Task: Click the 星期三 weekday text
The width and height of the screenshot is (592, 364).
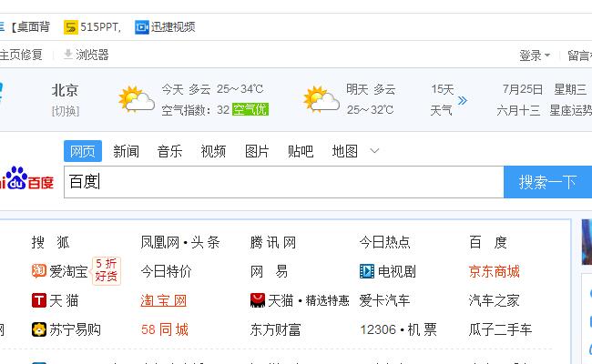Action: click(x=570, y=89)
